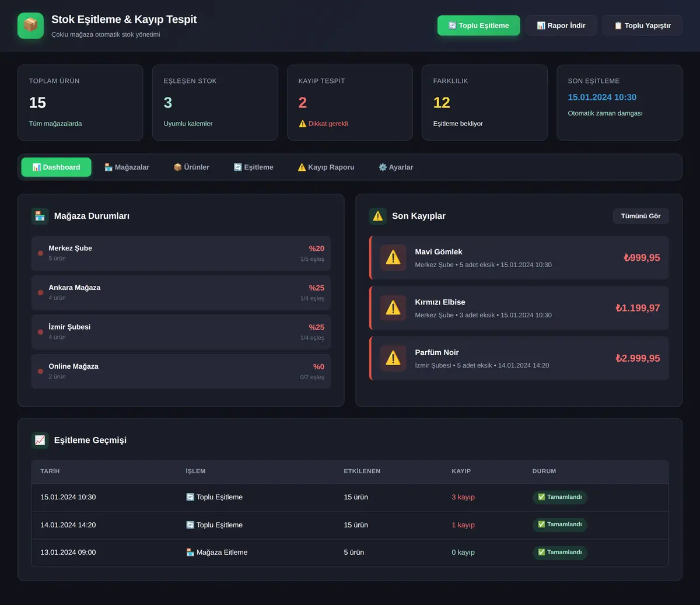Click the 3 kayıp cell in history
The width and height of the screenshot is (700, 605).
[463, 497]
